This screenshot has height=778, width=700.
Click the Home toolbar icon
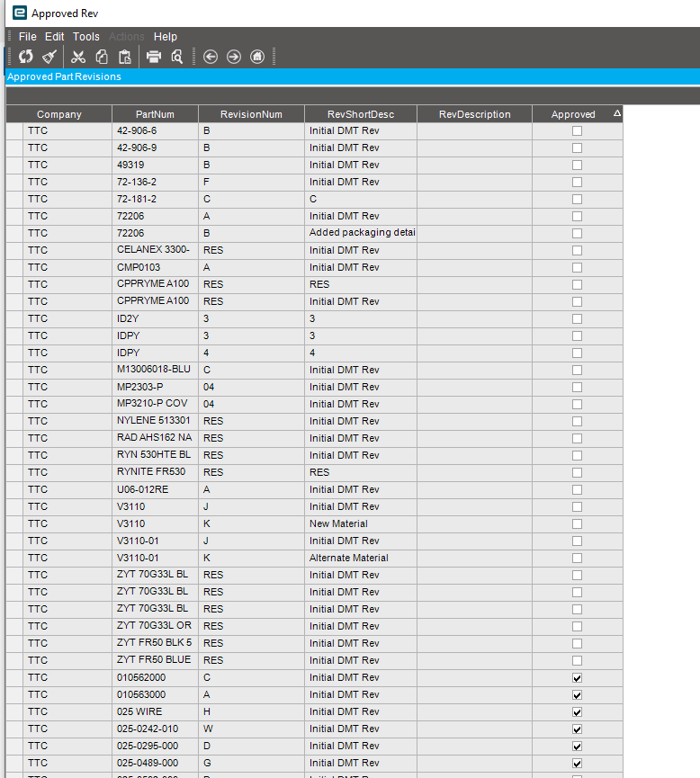[257, 57]
